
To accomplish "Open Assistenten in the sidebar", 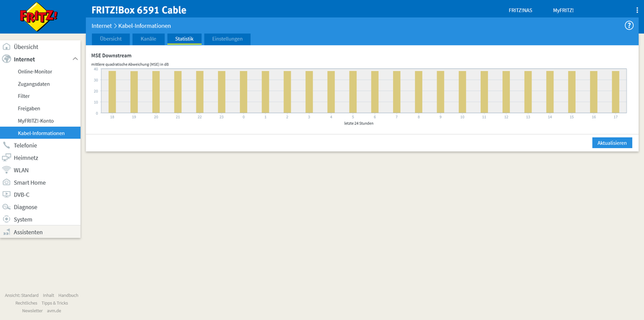I will (x=40, y=232).
